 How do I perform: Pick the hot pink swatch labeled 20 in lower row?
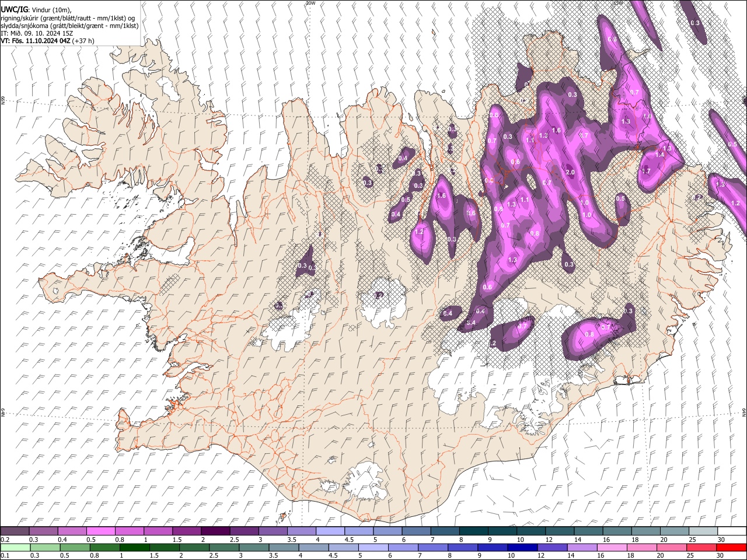672,547
